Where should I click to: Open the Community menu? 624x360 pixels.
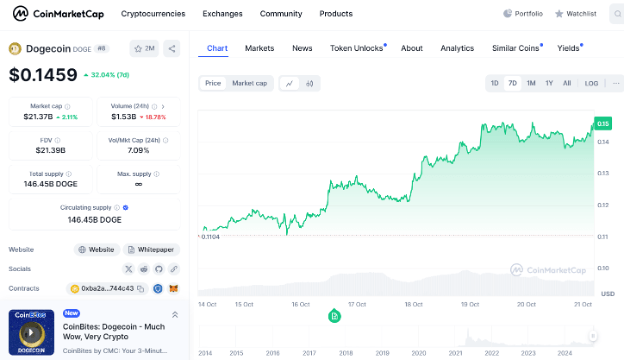(281, 14)
